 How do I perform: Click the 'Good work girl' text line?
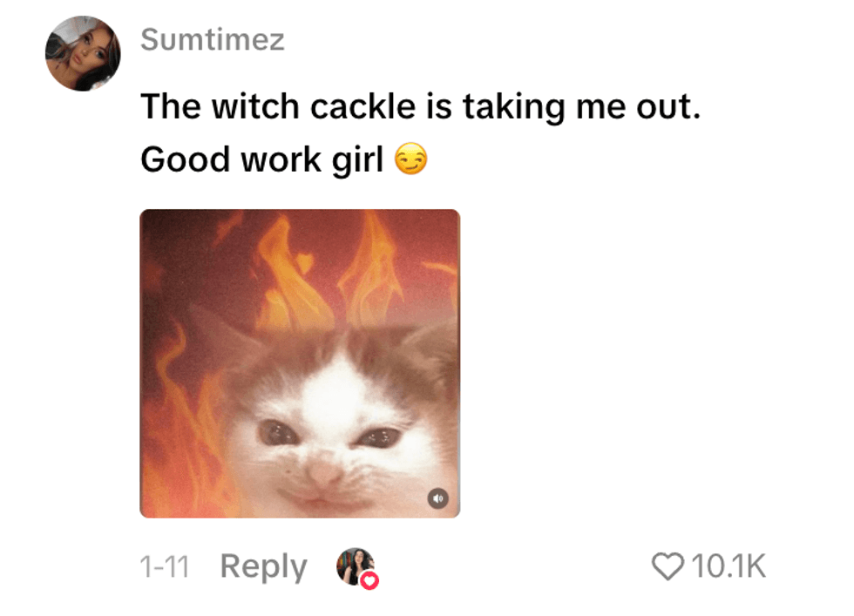click(x=262, y=159)
